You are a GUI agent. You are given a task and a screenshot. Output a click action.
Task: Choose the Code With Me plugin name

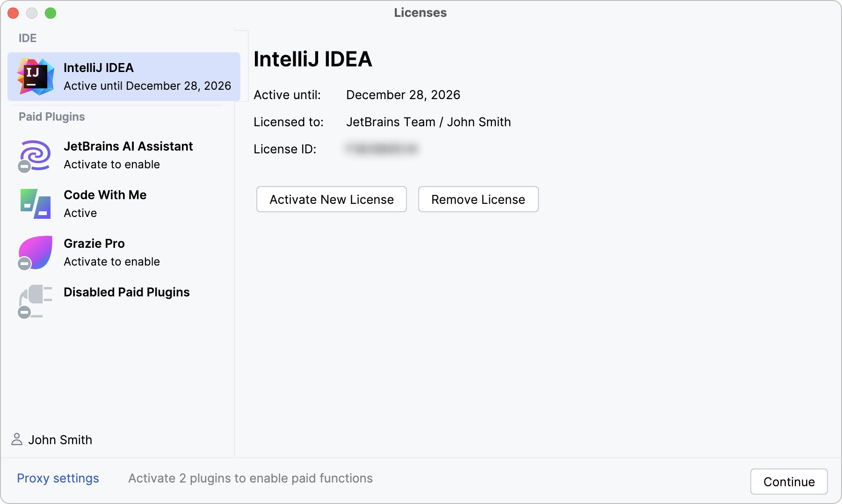point(105,195)
